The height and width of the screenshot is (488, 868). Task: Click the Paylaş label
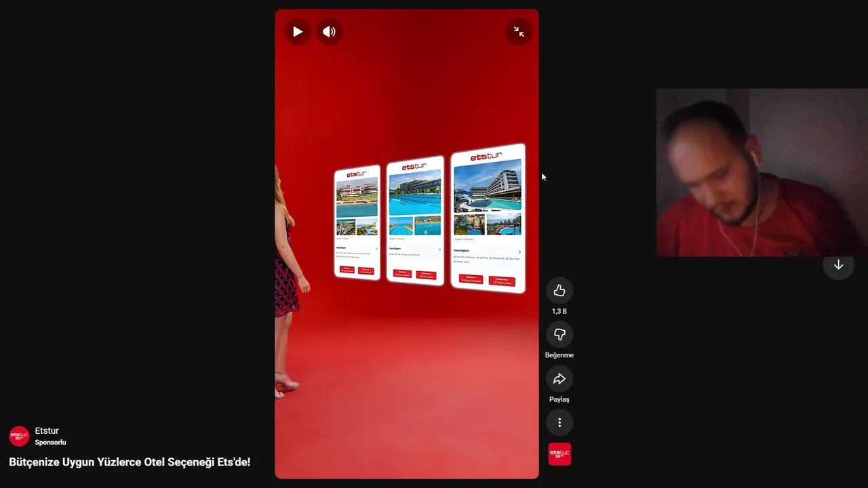pyautogui.click(x=559, y=399)
